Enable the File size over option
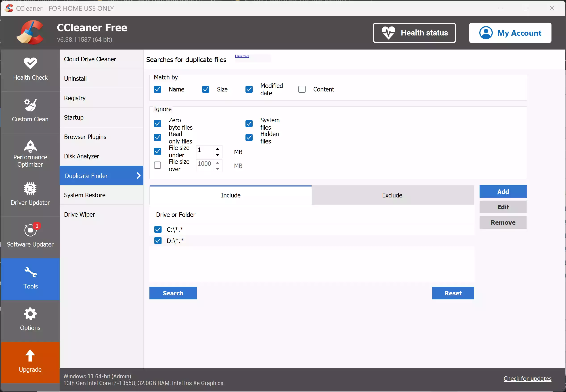This screenshot has height=392, width=566. pos(157,165)
